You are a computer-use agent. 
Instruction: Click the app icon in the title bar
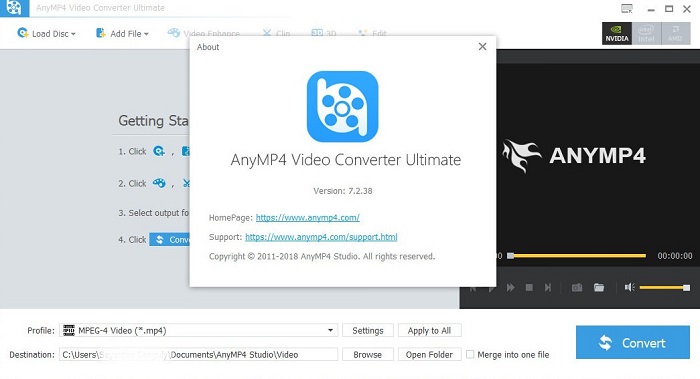click(14, 8)
